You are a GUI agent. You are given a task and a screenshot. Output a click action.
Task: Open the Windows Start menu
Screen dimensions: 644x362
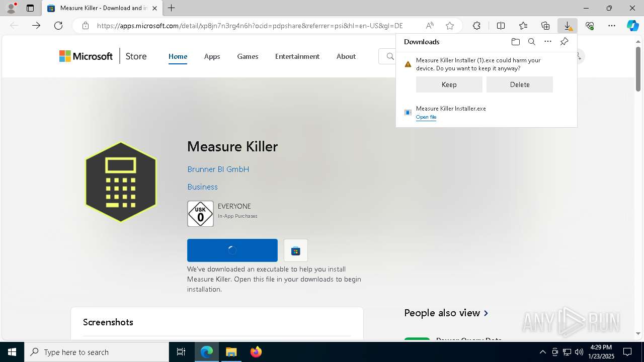12,352
